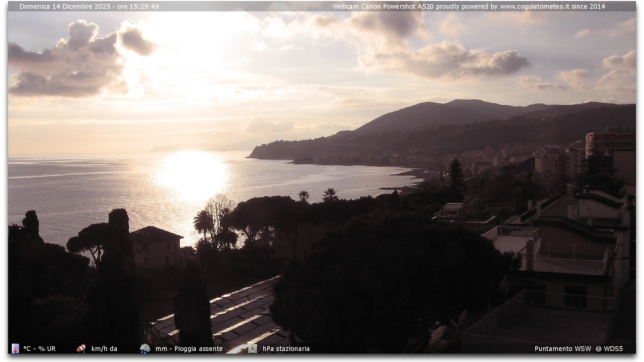
Task: Click Webcam Canon Powershot A520 caption
Action: point(383,6)
